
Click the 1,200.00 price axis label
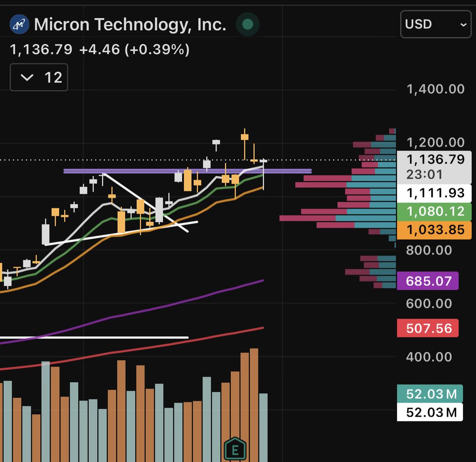click(x=436, y=142)
